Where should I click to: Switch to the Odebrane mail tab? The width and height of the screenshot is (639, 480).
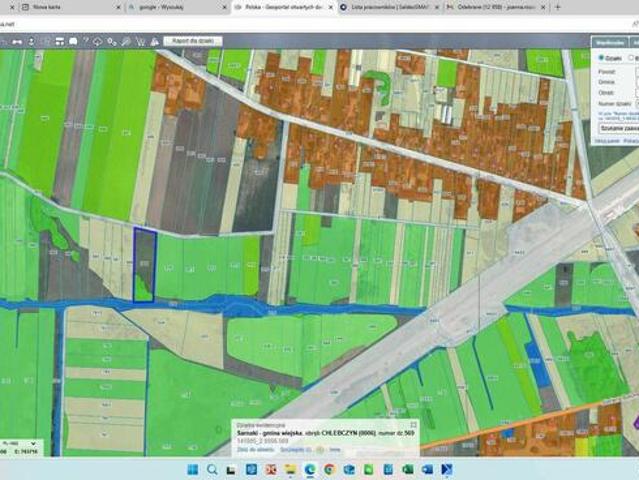[x=494, y=7]
